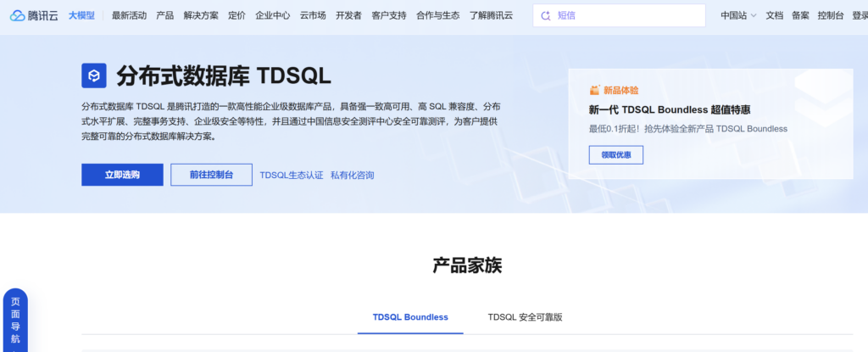Open the TDSQL生态认证 link
The image size is (868, 352).
pyautogui.click(x=292, y=176)
